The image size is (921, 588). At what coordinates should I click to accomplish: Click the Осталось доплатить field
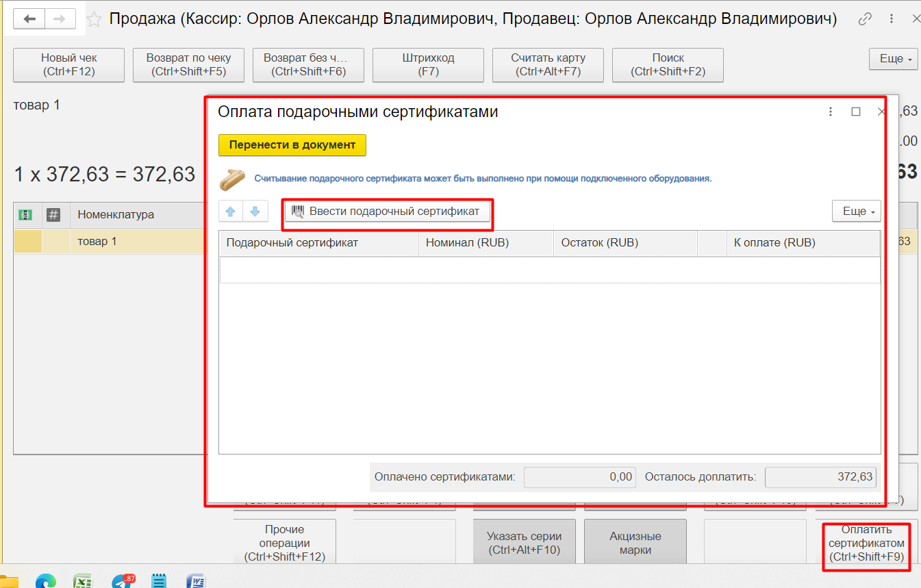point(820,477)
